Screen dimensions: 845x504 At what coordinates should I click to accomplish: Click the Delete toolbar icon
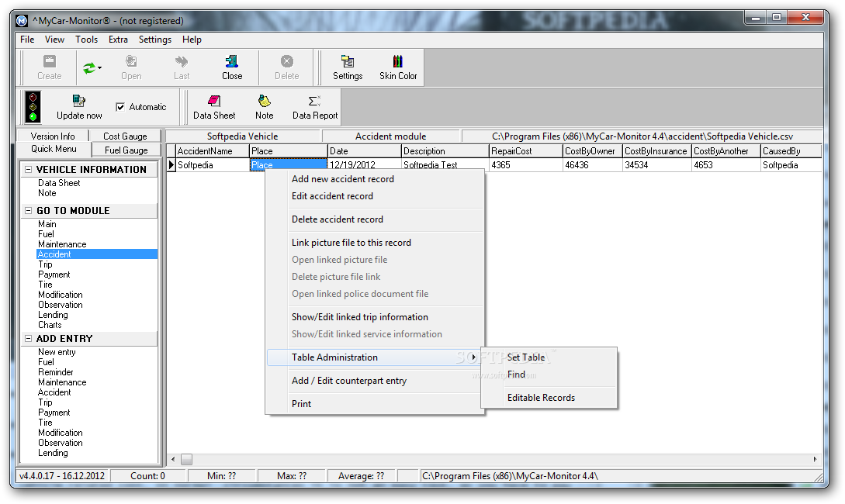coord(286,68)
